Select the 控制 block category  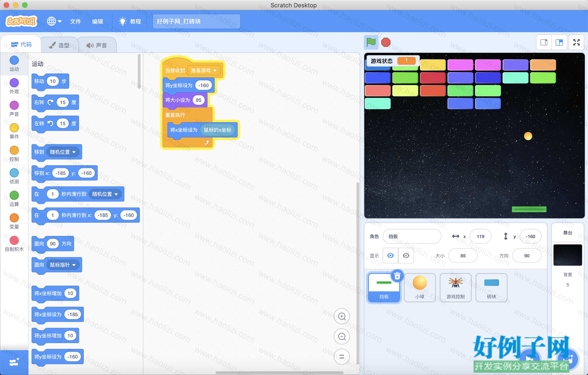coord(14,154)
